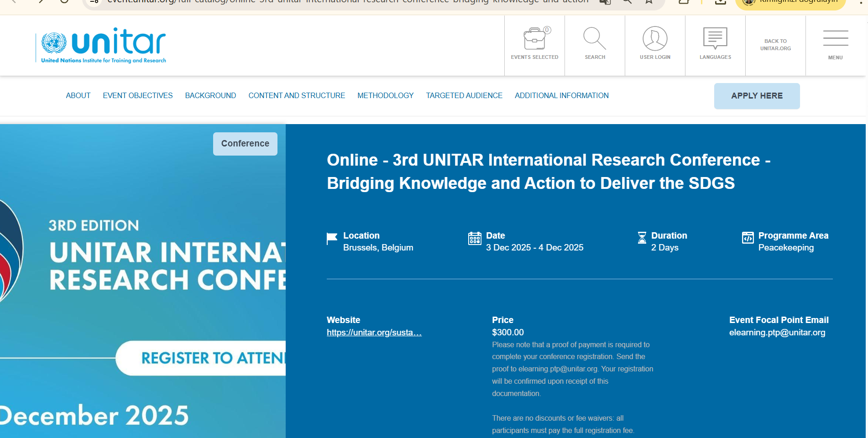This screenshot has height=438, width=868.
Task: Click the $300.00 price text
Action: pos(508,333)
